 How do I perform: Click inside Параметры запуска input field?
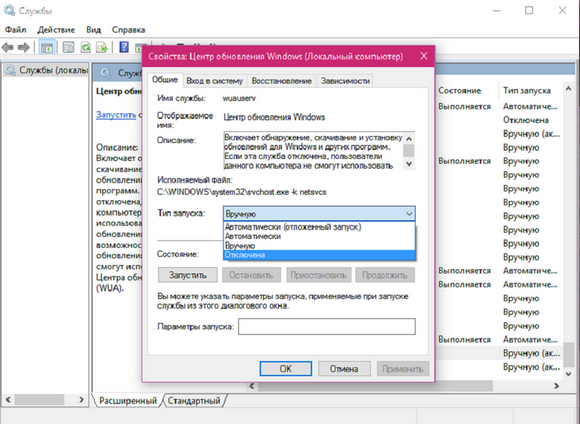tap(327, 326)
